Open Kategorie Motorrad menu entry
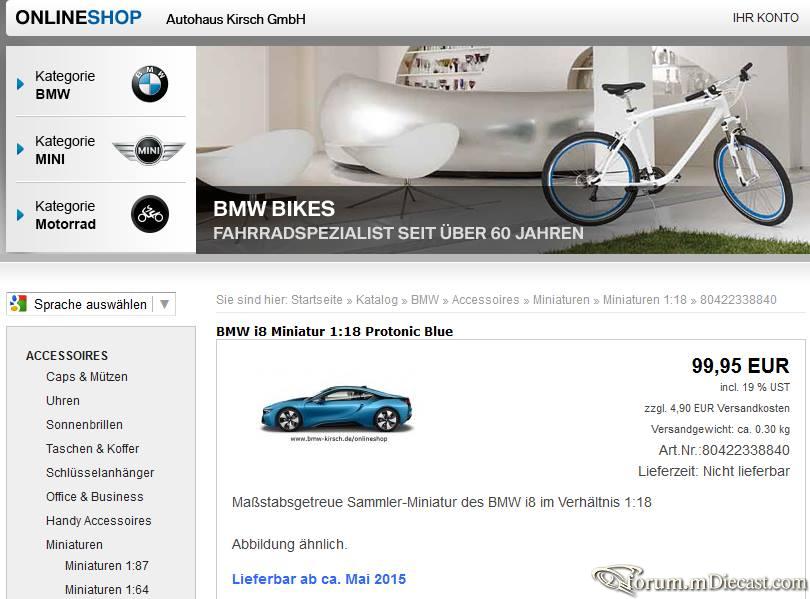Viewport: 810px width, 599px height. [x=66, y=215]
